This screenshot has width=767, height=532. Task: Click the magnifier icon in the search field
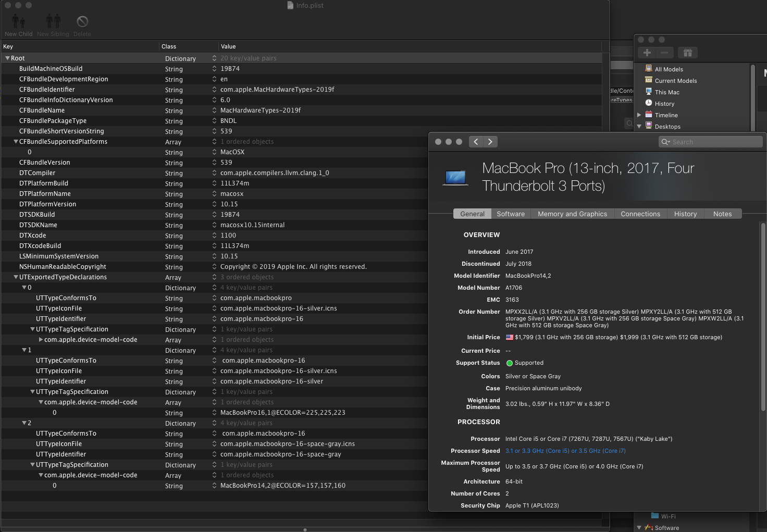click(x=665, y=142)
